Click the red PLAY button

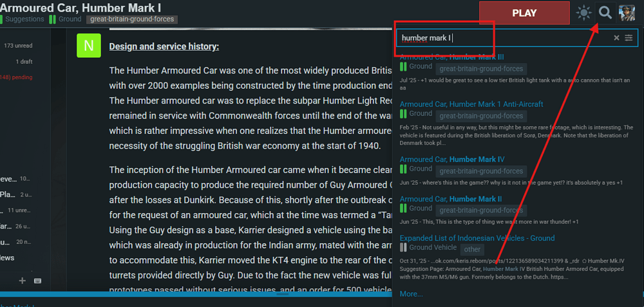pos(524,13)
